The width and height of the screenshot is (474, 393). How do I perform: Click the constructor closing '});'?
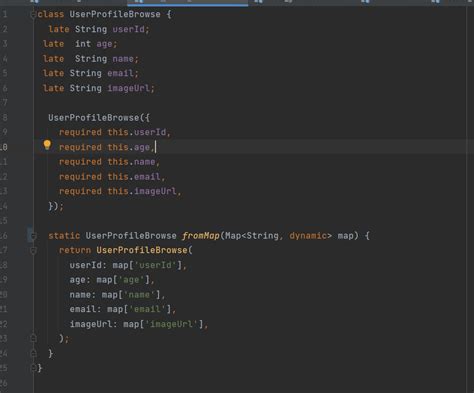56,206
